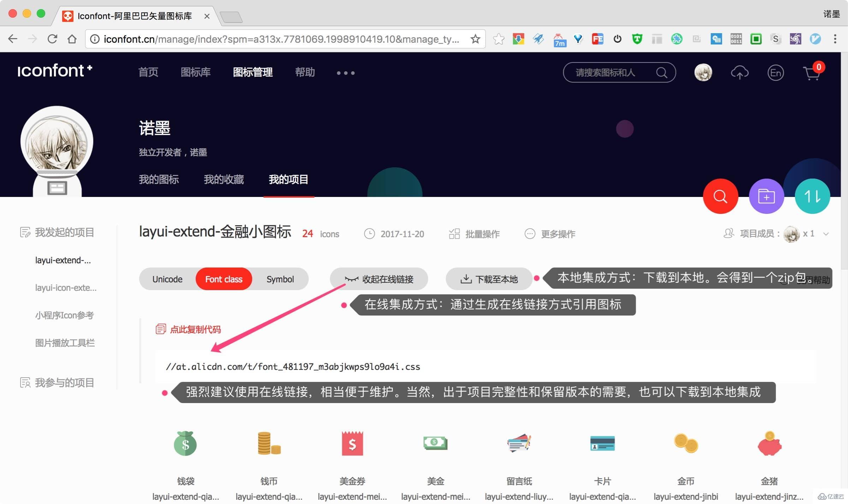Select the 金猪 piggy bank icon

(x=769, y=444)
